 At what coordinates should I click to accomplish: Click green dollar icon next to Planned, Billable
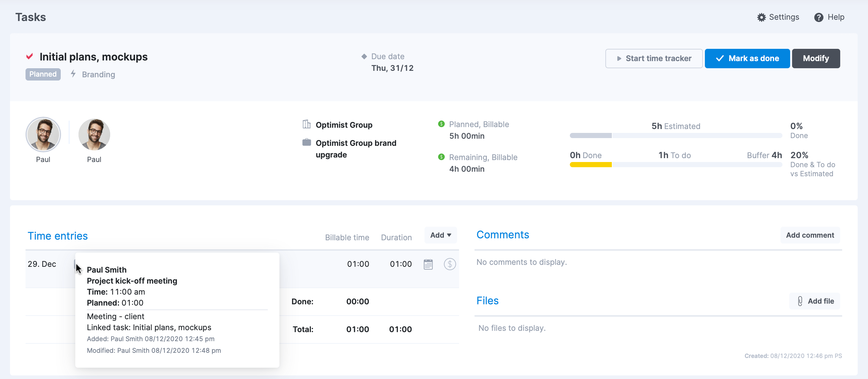[441, 124]
